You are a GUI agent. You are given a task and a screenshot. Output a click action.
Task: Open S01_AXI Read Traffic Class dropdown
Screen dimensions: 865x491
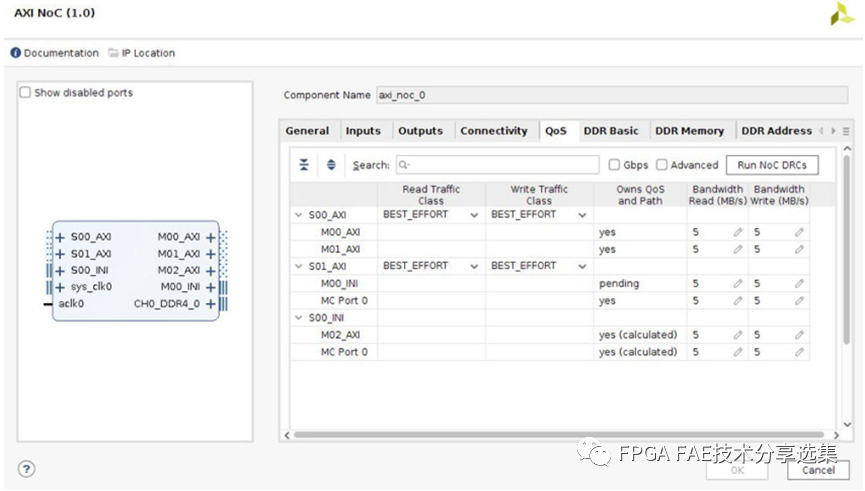pos(474,266)
